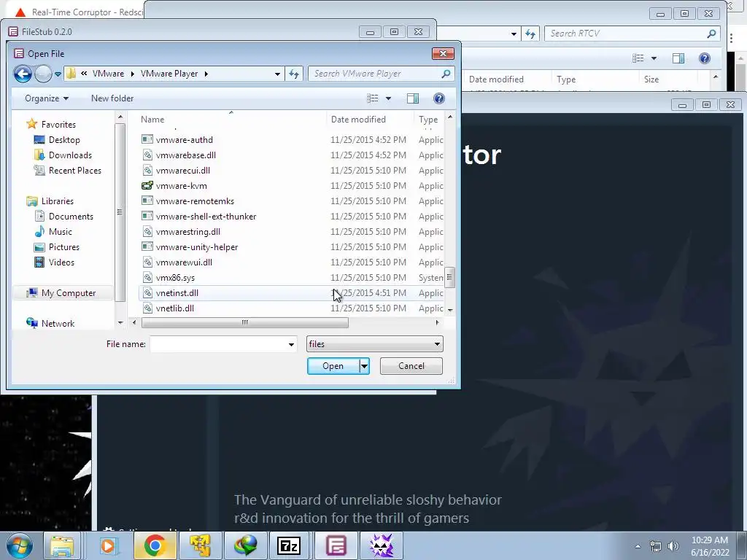Image resolution: width=747 pixels, height=560 pixels.
Task: Open the media player taskbar icon
Action: pos(108,545)
